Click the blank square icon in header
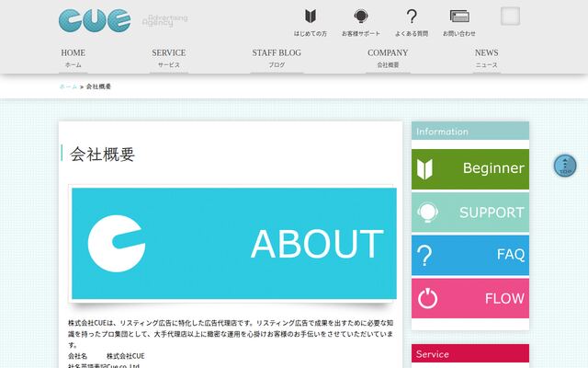Image resolution: width=588 pixels, height=368 pixels. pos(510,17)
